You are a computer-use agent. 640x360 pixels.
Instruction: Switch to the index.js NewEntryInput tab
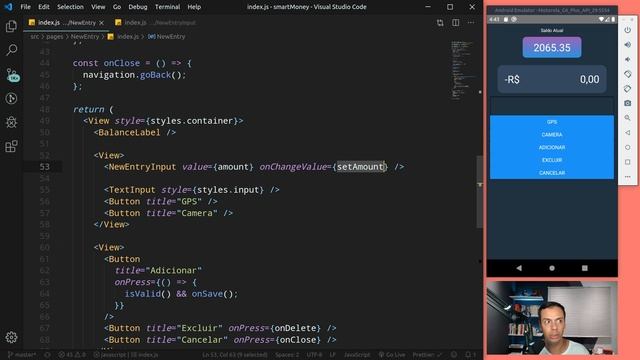(x=155, y=23)
